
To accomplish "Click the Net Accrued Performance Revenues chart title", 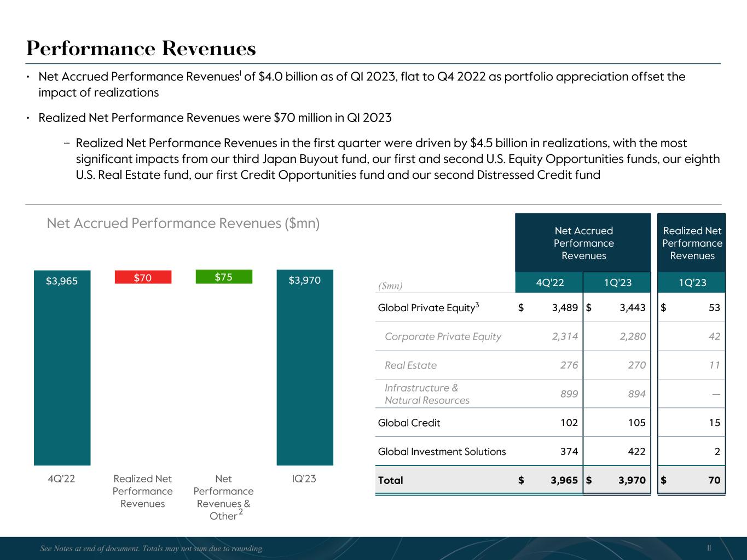I will click(x=183, y=223).
